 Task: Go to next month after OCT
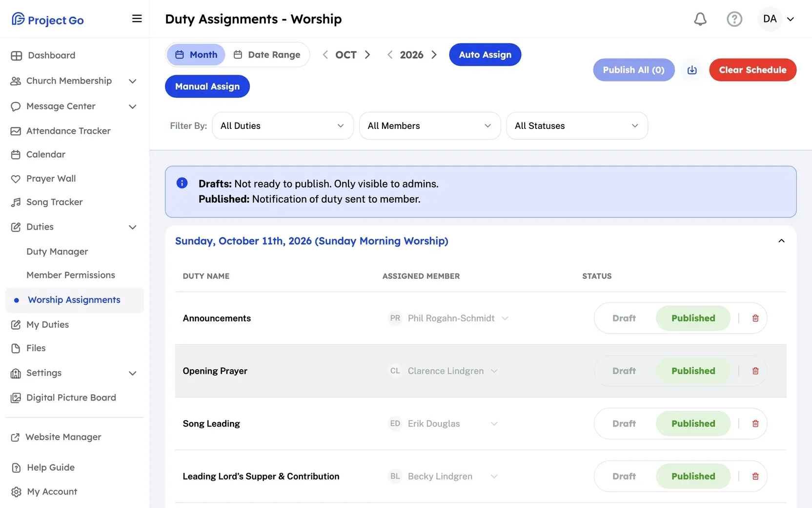click(367, 55)
